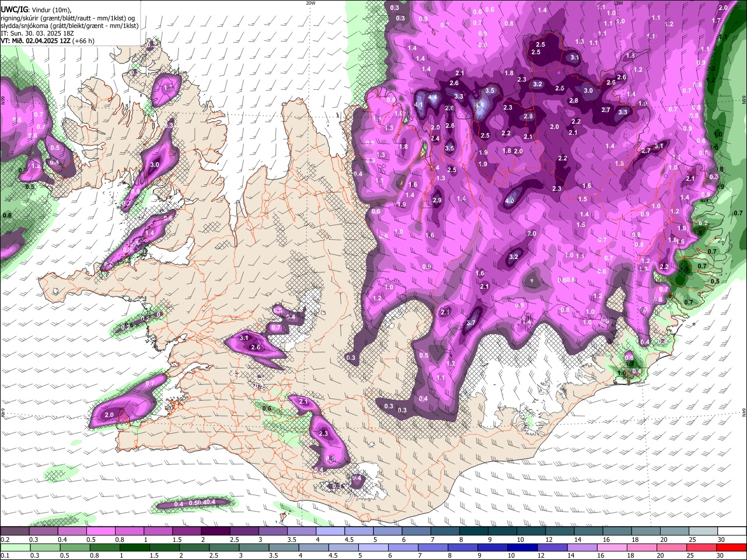Image resolution: width=747 pixels, height=560 pixels.
Task: Click the darkest purple swatch in the snow legend
Action: (215, 531)
